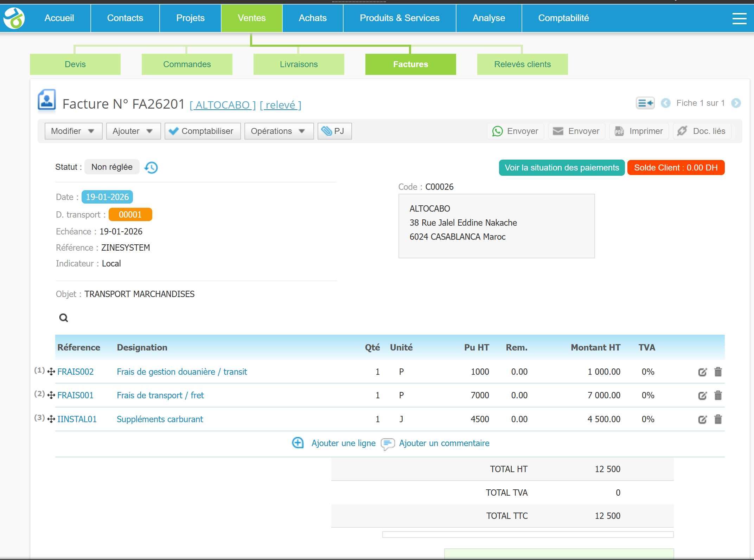Click Ajouter une ligne
Screen dimensions: 754x560
point(343,443)
